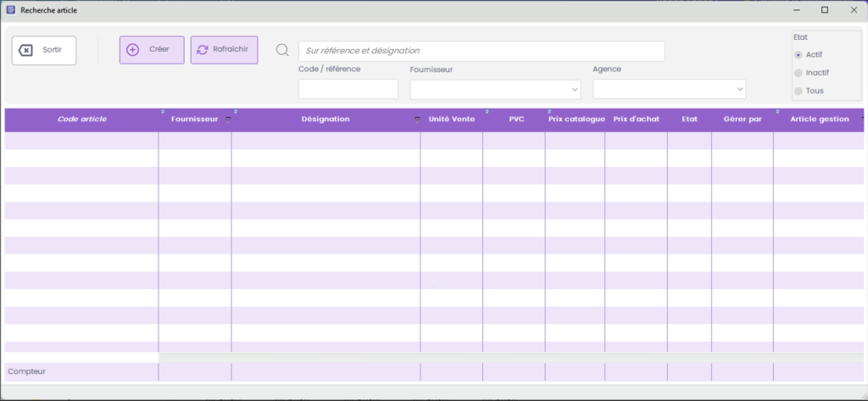Image resolution: width=868 pixels, height=401 pixels.
Task: Sort by Code article column header
Action: (81, 120)
